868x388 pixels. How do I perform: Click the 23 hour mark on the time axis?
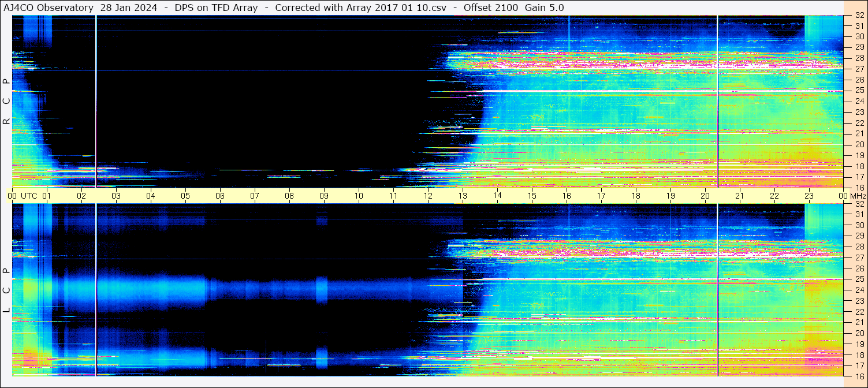tap(809, 196)
